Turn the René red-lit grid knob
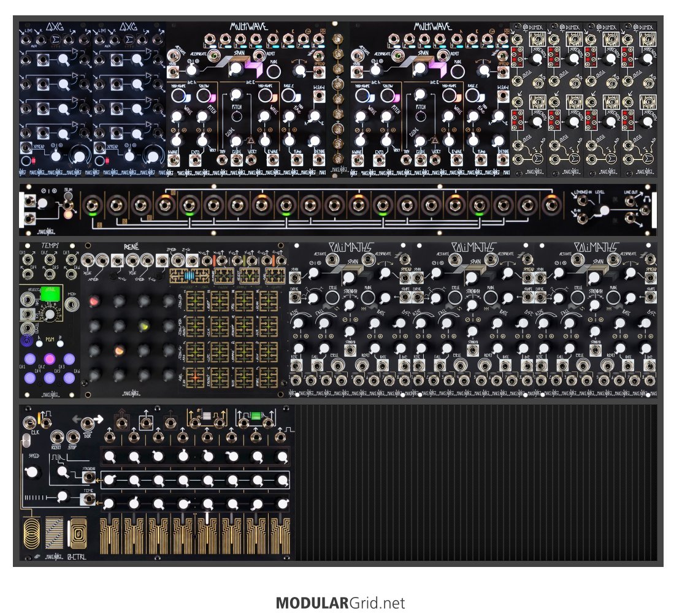The width and height of the screenshot is (682, 616). point(94,302)
